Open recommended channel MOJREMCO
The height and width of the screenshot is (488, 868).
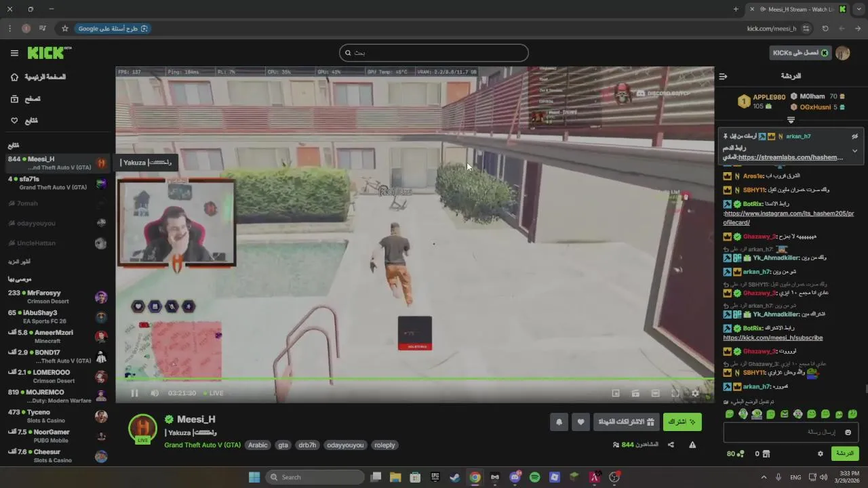tap(58, 396)
